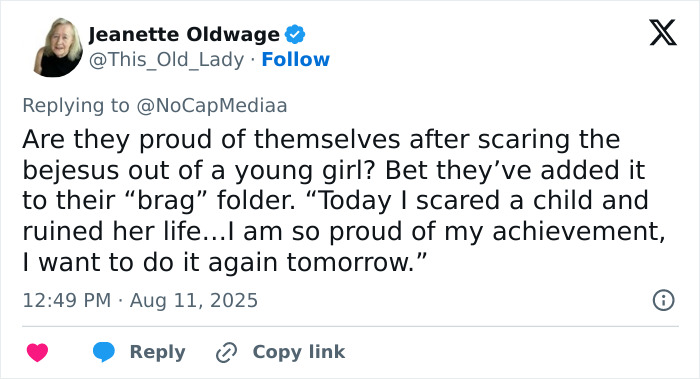
Task: Click the last line 'I want to do it again tomorrow'
Action: pyautogui.click(x=225, y=262)
